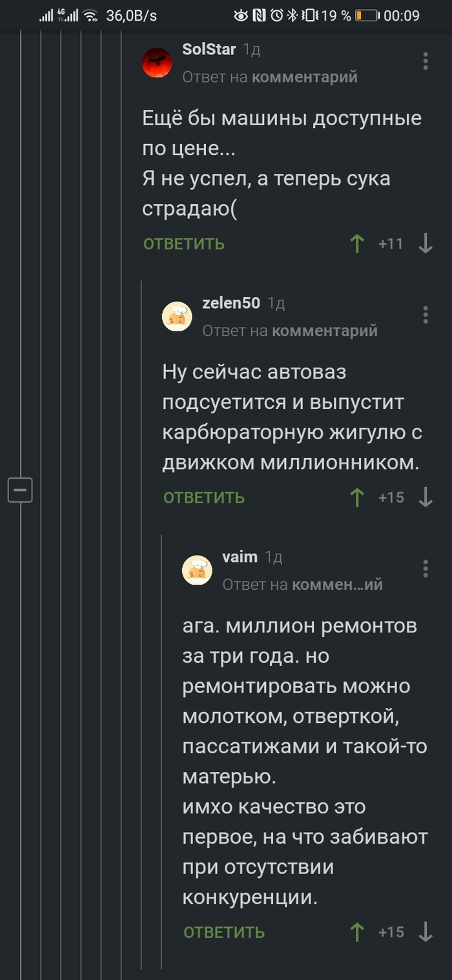Viewport: 452px width, 980px height.
Task: Expand options via vaim's three-dot menu
Action: click(x=425, y=568)
